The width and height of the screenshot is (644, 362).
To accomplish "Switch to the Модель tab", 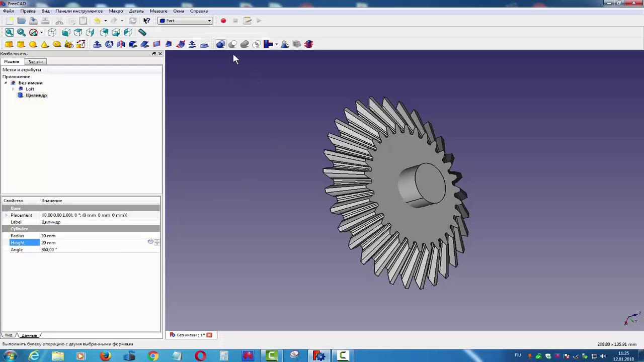I will click(12, 61).
